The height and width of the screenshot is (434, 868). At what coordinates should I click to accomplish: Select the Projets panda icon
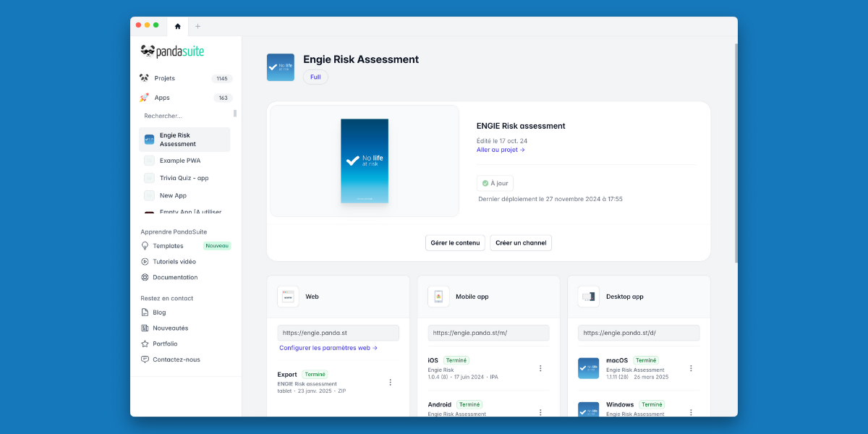point(144,77)
